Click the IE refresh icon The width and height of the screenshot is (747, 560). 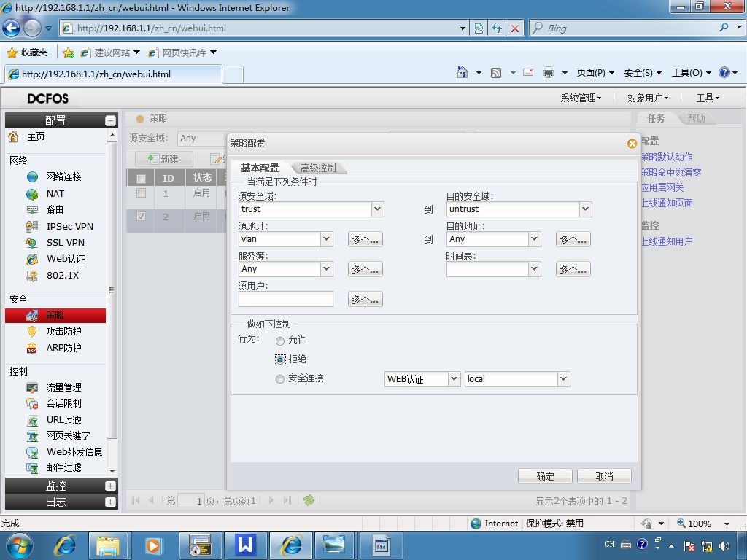(x=497, y=28)
